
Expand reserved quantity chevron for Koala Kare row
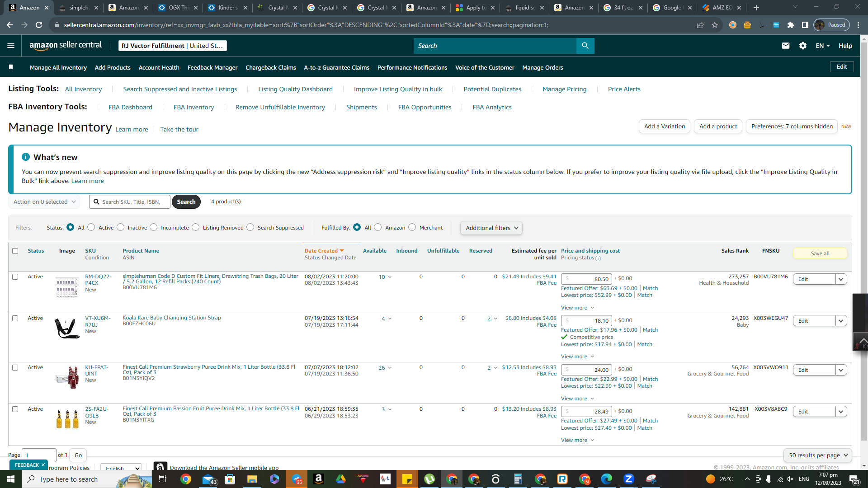point(495,319)
